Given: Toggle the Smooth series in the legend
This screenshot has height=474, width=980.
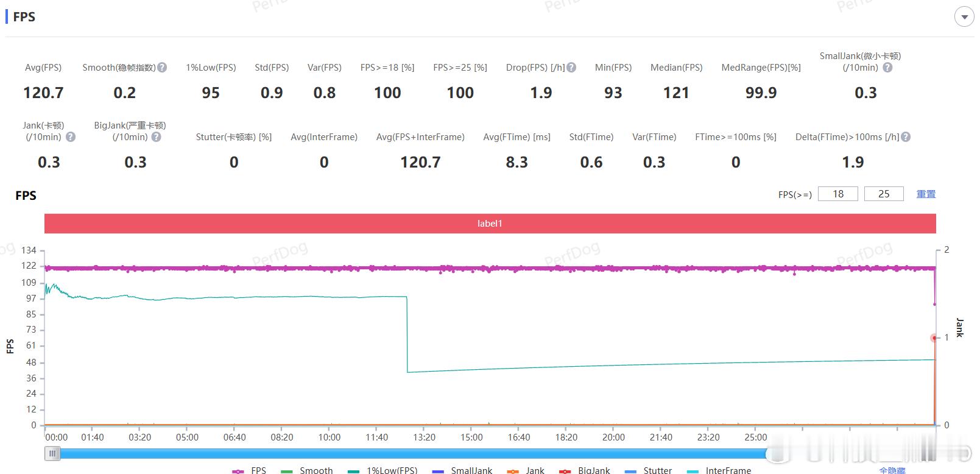Looking at the screenshot, I should (x=307, y=470).
